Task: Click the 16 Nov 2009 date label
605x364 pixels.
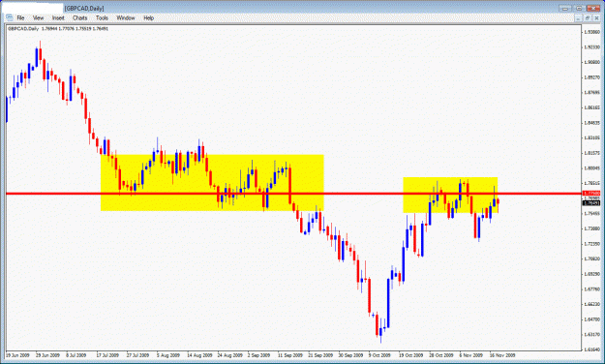Action: pyautogui.click(x=502, y=355)
